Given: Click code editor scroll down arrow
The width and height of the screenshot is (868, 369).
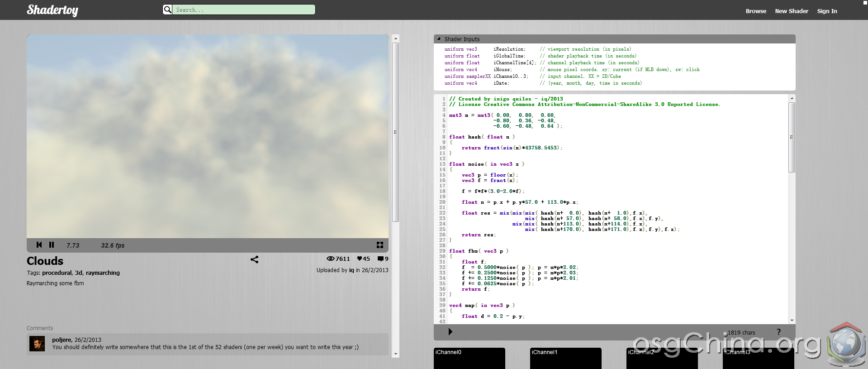Looking at the screenshot, I should (792, 320).
